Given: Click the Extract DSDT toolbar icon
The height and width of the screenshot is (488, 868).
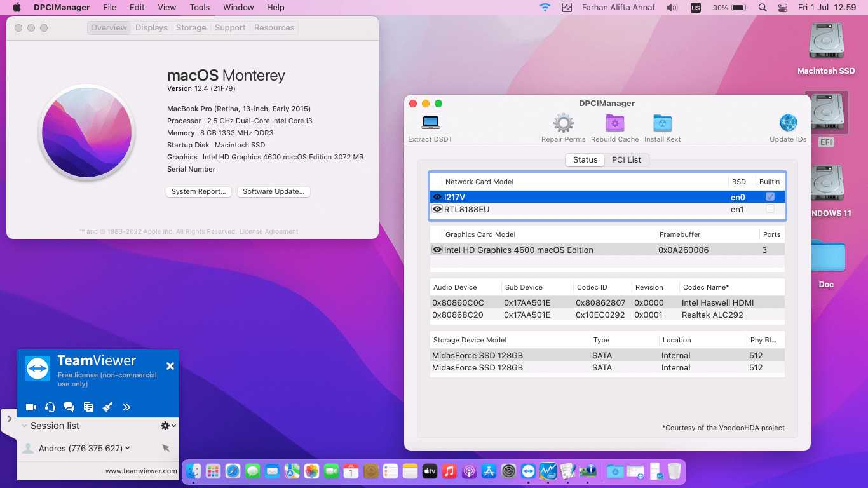Looking at the screenshot, I should point(431,123).
